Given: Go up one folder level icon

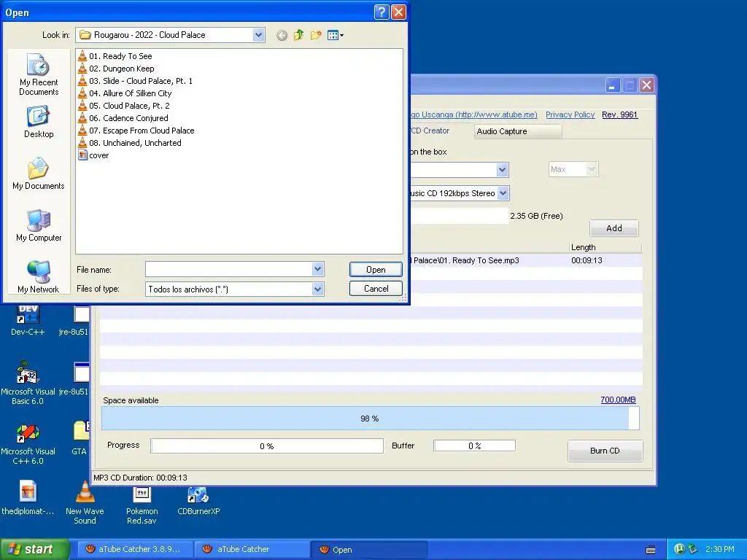Looking at the screenshot, I should [298, 35].
